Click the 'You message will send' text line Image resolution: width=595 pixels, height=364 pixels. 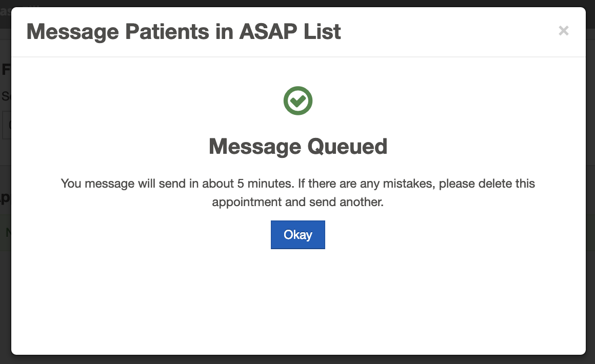tap(298, 183)
